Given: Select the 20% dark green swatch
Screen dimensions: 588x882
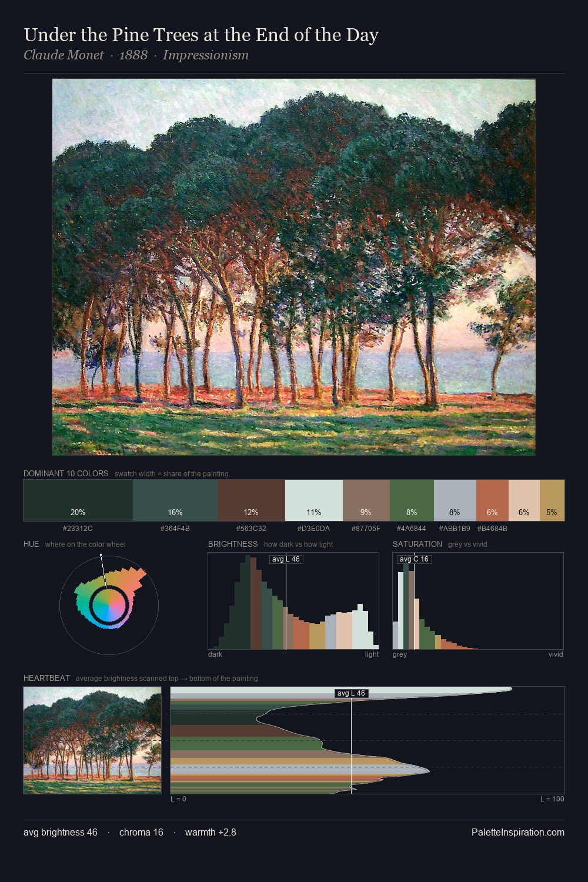Looking at the screenshot, I should coord(78,500).
